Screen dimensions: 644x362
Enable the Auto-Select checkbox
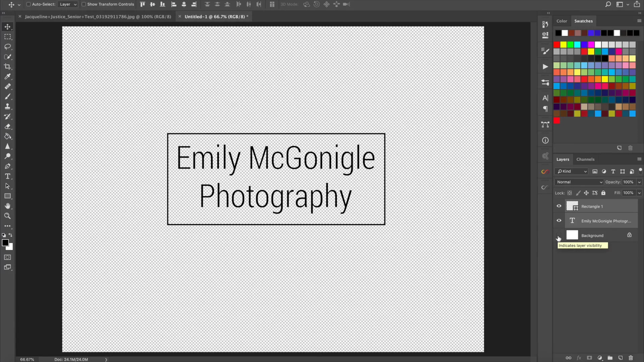tap(29, 4)
